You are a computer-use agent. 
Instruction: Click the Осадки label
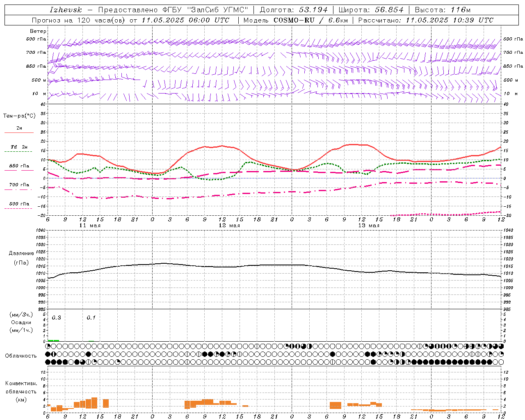(x=21, y=322)
